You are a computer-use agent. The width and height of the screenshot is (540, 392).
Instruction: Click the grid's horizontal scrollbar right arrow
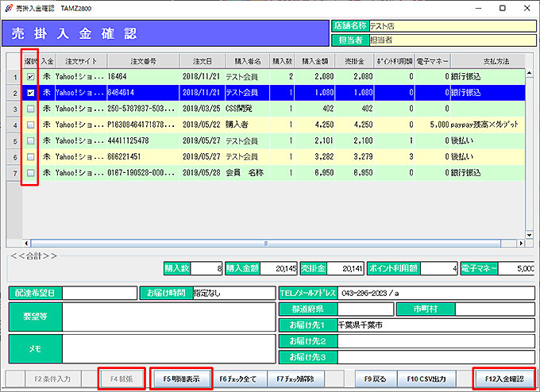(x=521, y=242)
